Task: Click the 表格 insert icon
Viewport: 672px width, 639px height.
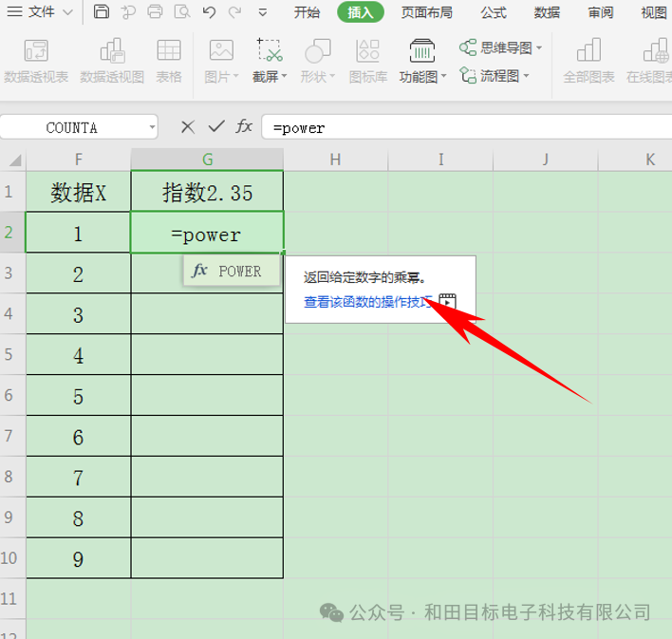Action: (x=169, y=50)
